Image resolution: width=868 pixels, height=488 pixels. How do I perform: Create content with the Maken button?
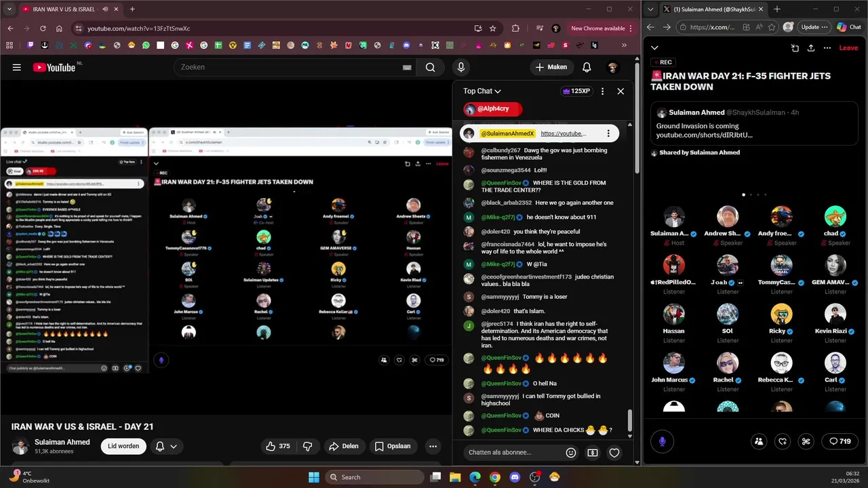tap(551, 67)
